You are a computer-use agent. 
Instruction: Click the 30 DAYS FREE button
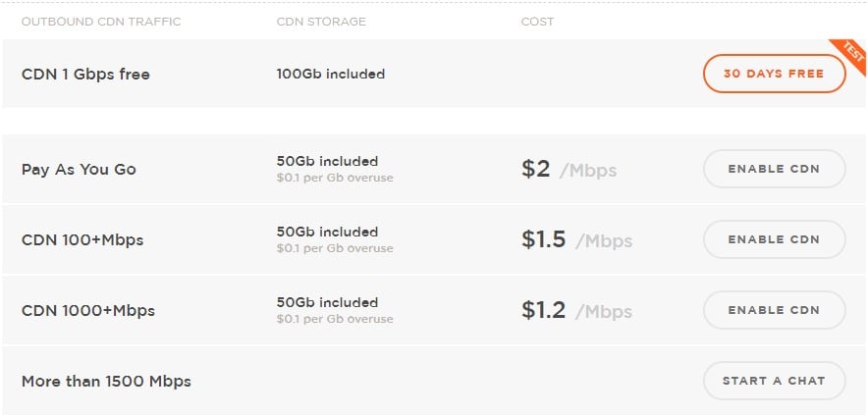tap(775, 74)
